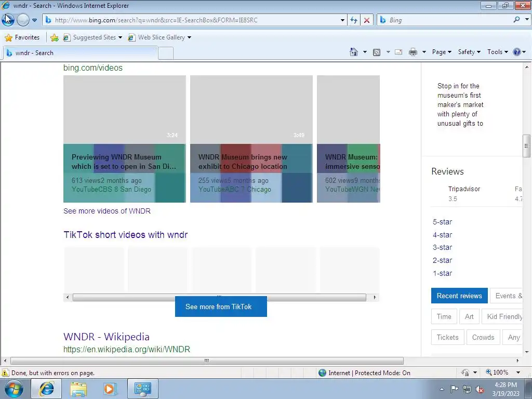Screen dimensions: 532x399
Task: Open the Page menu
Action: (x=442, y=52)
